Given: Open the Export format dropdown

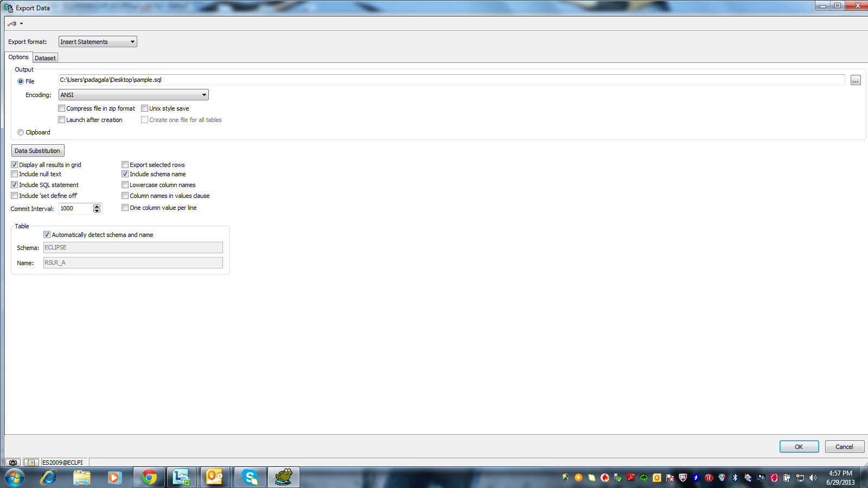Looking at the screenshot, I should (x=98, y=42).
